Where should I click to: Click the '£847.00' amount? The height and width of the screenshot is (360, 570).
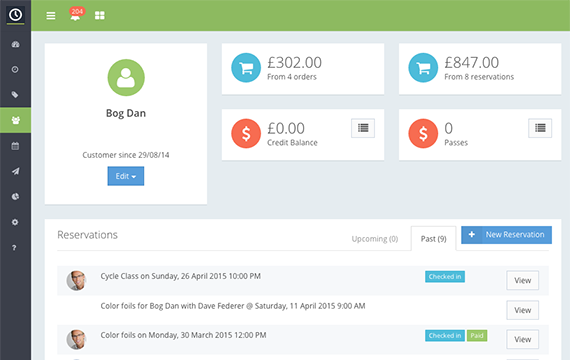tap(471, 63)
